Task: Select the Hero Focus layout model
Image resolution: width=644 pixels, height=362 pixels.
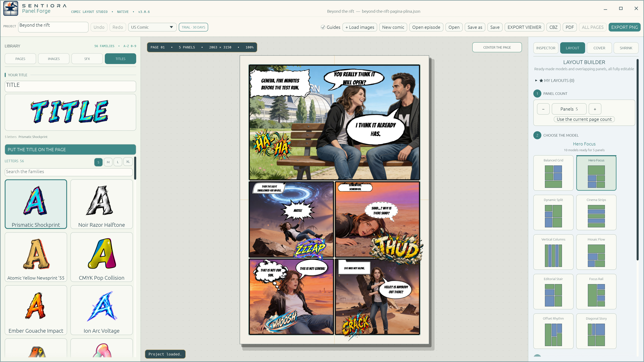Action: [596, 173]
